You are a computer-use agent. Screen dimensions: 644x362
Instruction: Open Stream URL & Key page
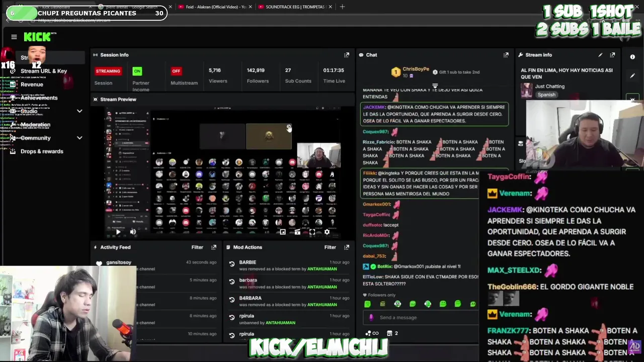click(43, 71)
